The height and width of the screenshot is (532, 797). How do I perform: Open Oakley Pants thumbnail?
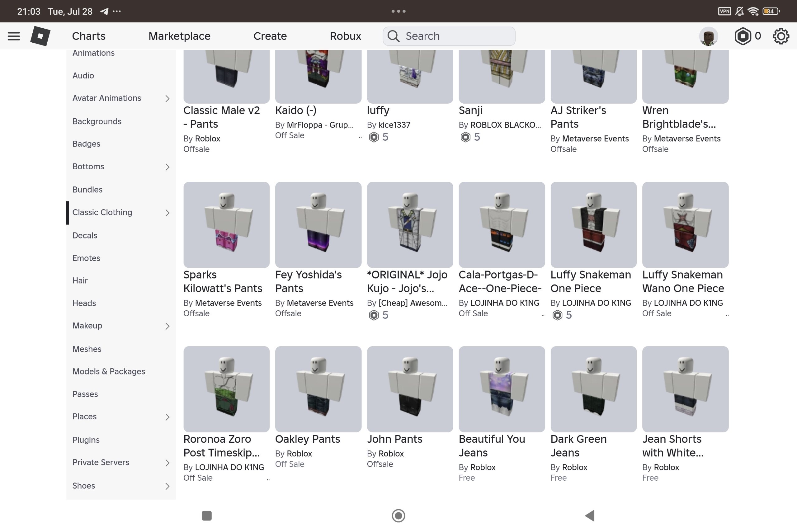point(318,389)
